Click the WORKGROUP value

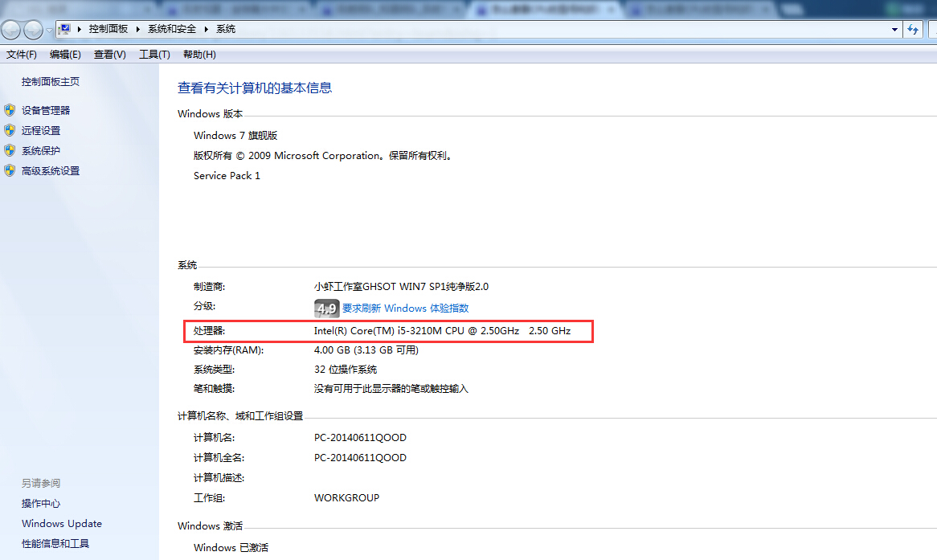point(346,498)
